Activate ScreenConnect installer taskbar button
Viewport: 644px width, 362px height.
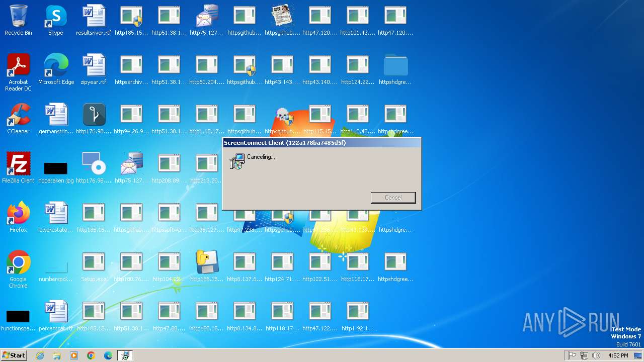click(125, 355)
